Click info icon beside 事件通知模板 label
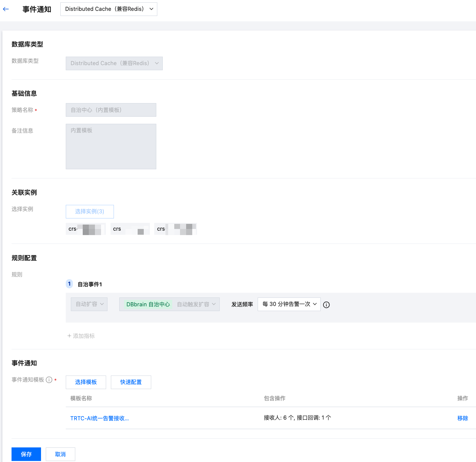Viewport: 476px width, 462px height. (x=49, y=380)
